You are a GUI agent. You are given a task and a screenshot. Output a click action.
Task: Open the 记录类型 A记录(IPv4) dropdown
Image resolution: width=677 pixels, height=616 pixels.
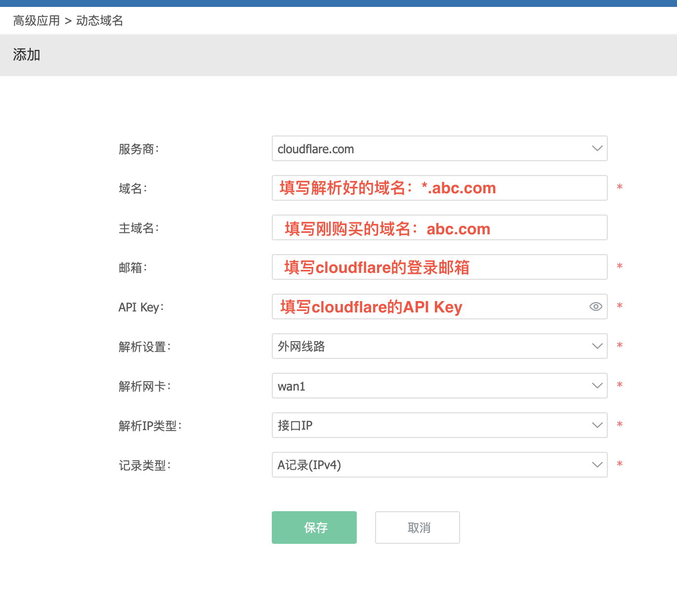pos(439,465)
